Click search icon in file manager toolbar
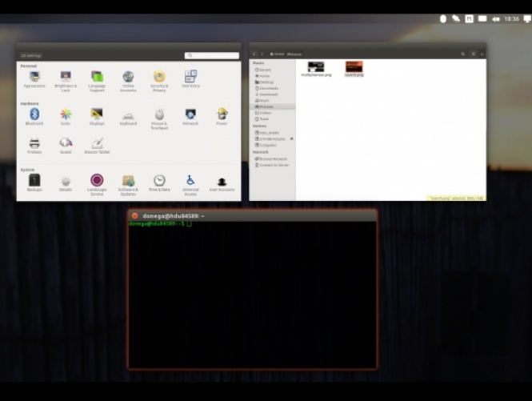Screen dimensions: 532x401 (462, 54)
